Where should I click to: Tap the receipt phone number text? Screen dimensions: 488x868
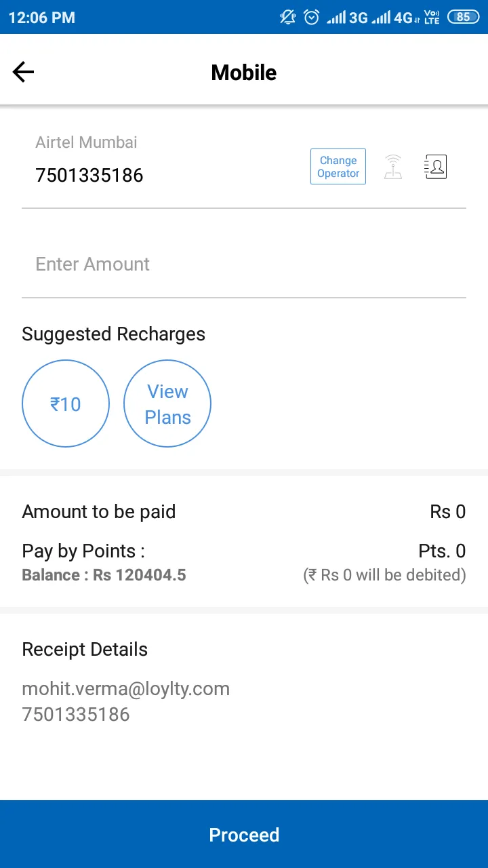coord(76,715)
